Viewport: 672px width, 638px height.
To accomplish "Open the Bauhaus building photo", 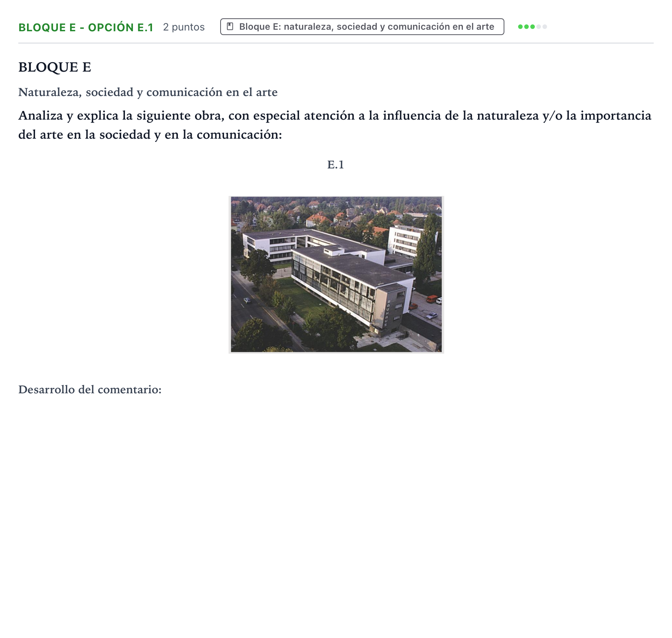I will click(x=336, y=274).
